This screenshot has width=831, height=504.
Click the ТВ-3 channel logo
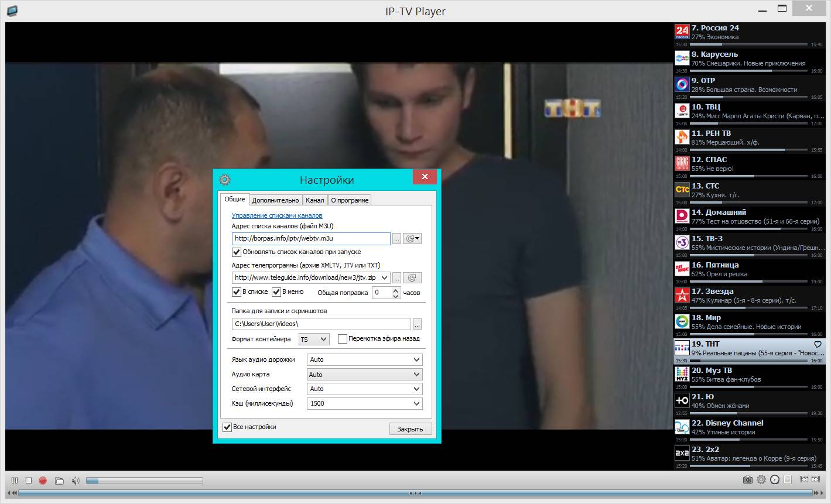coord(682,242)
